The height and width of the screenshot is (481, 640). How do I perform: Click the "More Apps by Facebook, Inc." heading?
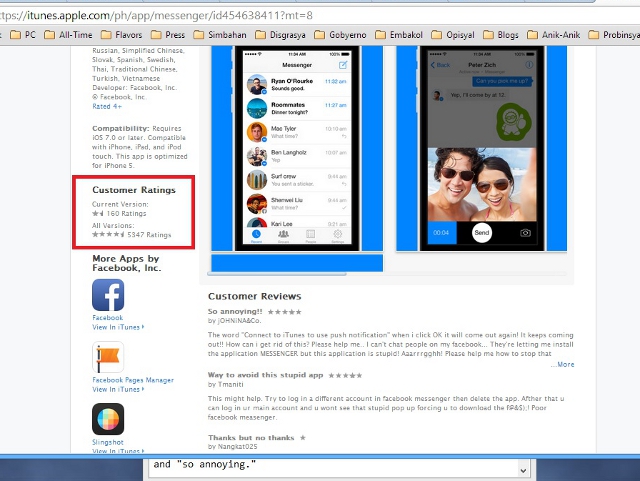[x=127, y=263]
